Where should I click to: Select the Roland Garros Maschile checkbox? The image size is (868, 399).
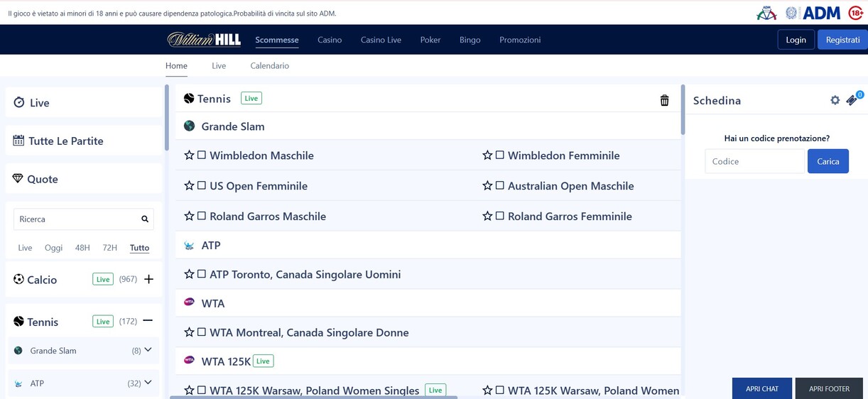[x=202, y=217]
